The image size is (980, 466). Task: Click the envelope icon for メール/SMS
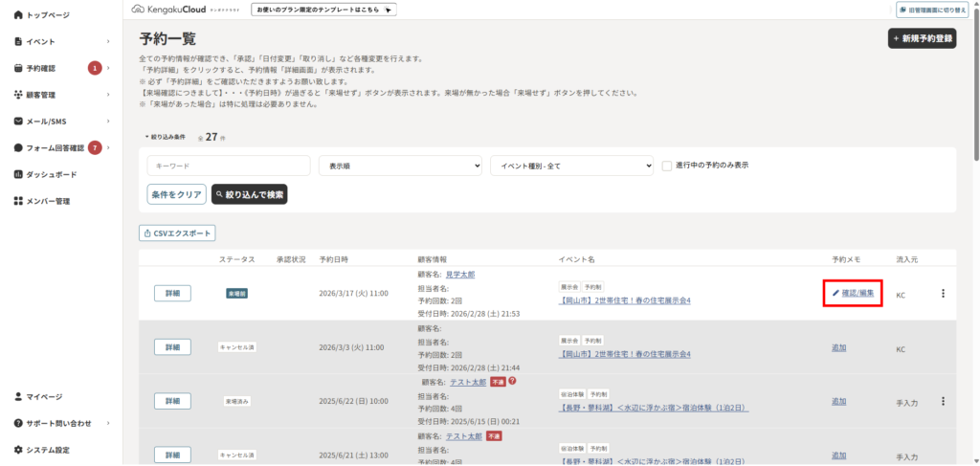(18, 122)
